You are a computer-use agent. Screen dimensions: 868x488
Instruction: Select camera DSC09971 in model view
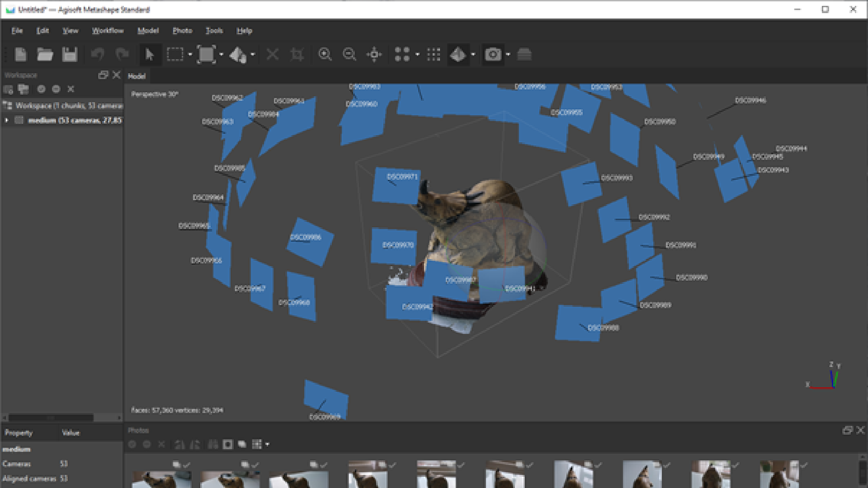click(396, 185)
